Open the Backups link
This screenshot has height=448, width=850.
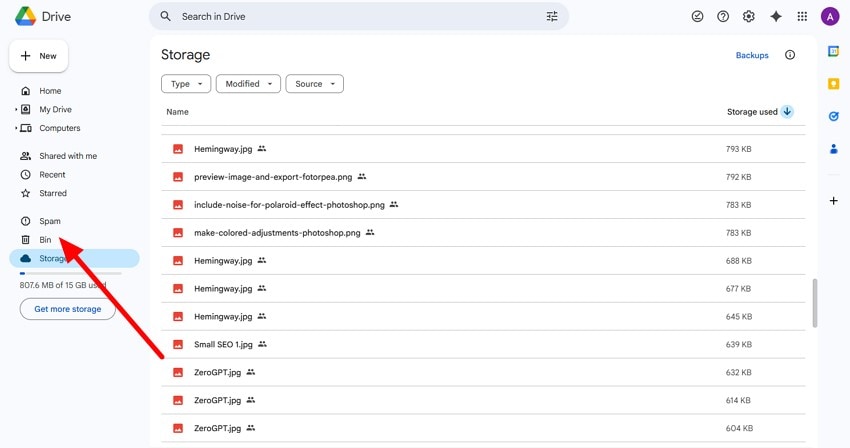[752, 55]
